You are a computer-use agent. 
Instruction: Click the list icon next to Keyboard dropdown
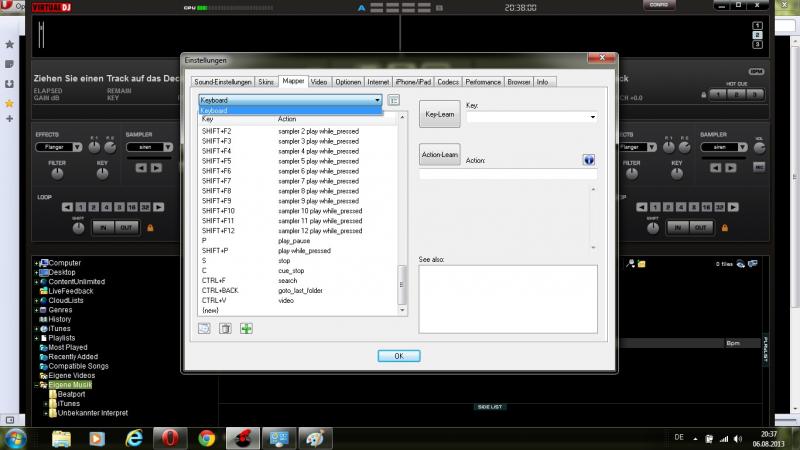coord(393,100)
